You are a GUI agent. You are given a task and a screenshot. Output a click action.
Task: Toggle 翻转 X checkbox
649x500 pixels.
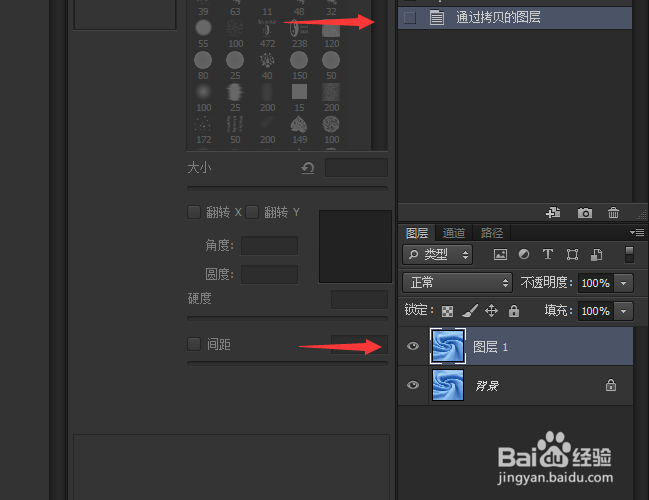194,212
